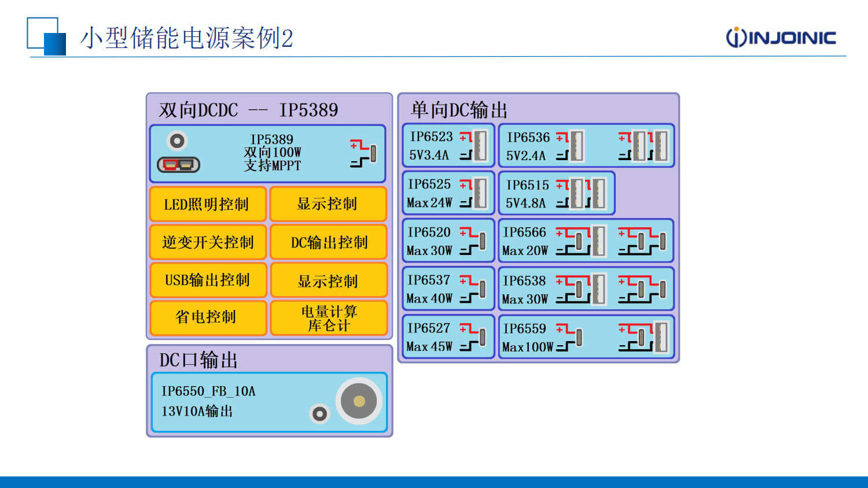Click the small round DC jack icon in IP6550 box

coord(319,413)
